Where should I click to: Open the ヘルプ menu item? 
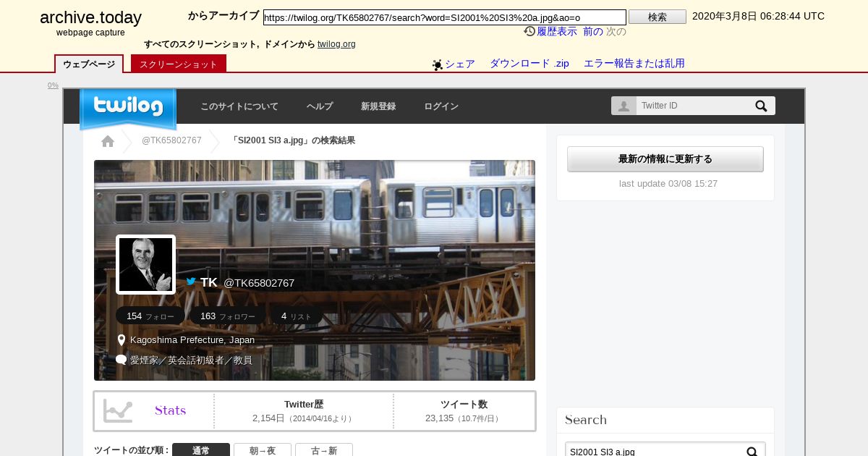click(x=320, y=106)
